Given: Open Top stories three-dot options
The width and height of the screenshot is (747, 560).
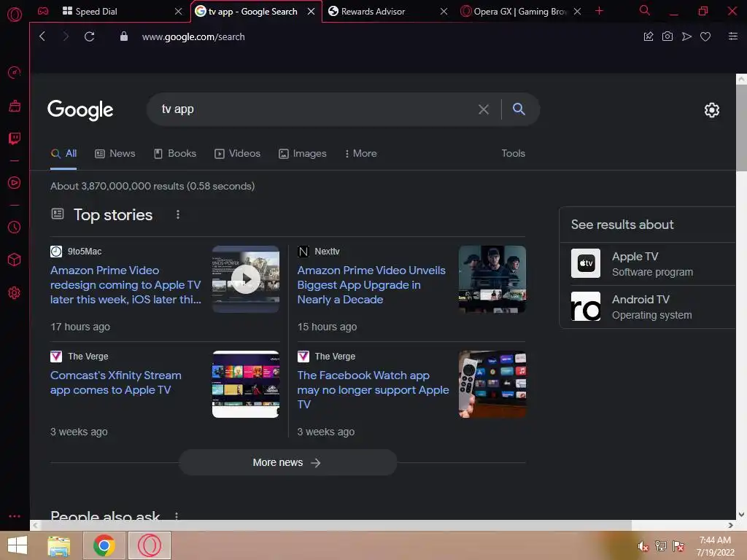Looking at the screenshot, I should coord(178,215).
